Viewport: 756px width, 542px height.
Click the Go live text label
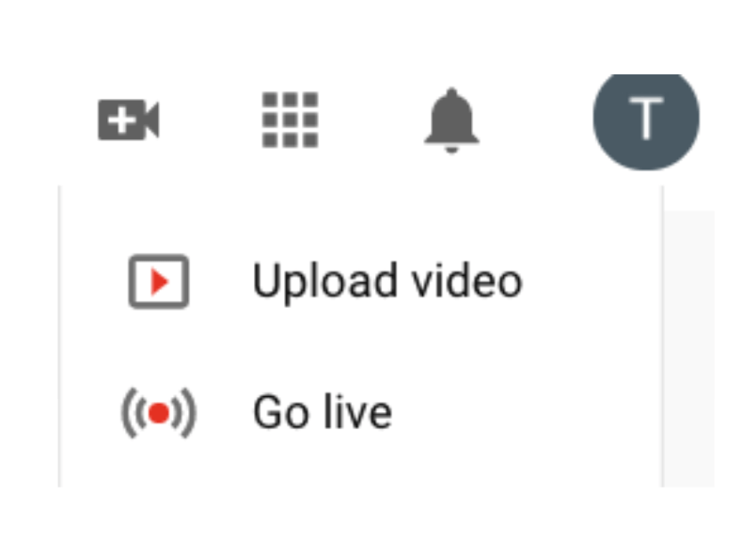click(323, 412)
